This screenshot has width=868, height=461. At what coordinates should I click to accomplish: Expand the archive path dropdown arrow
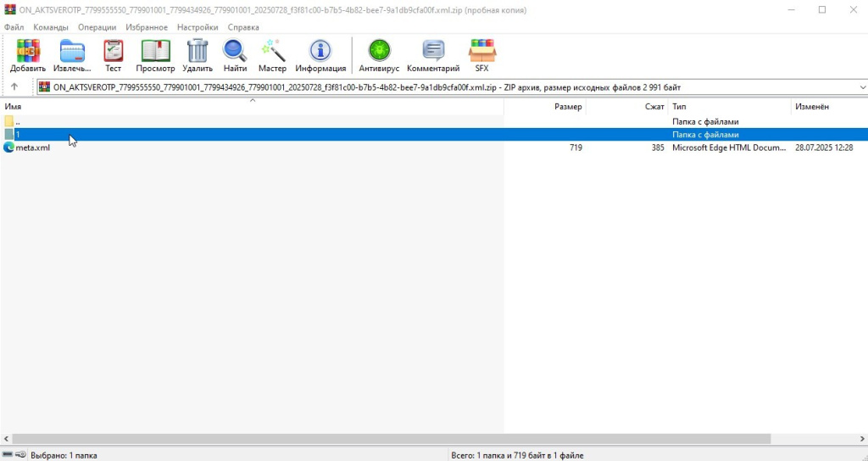[x=862, y=87]
